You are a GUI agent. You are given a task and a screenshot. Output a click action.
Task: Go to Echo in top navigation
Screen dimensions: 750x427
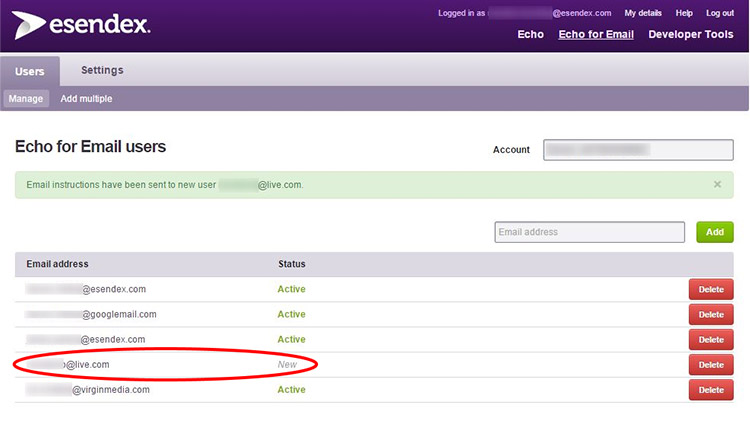530,35
